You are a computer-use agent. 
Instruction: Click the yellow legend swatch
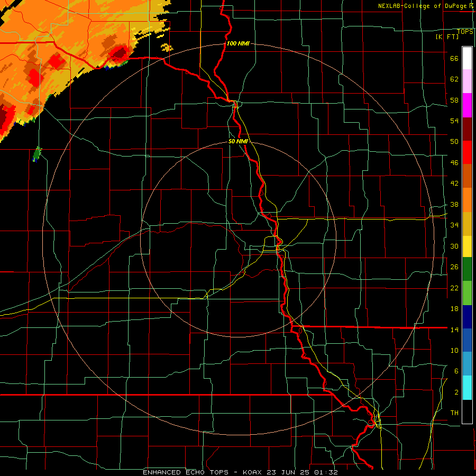(x=467, y=246)
